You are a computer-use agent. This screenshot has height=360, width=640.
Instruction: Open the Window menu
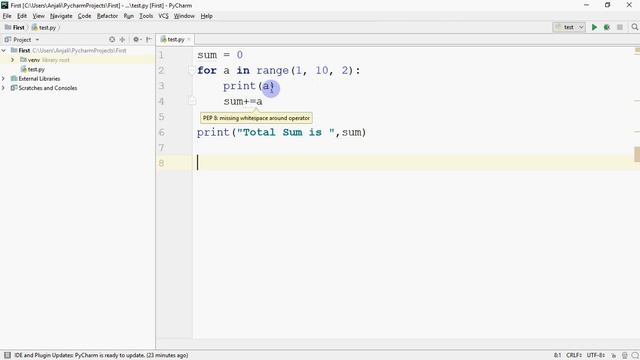(x=184, y=16)
